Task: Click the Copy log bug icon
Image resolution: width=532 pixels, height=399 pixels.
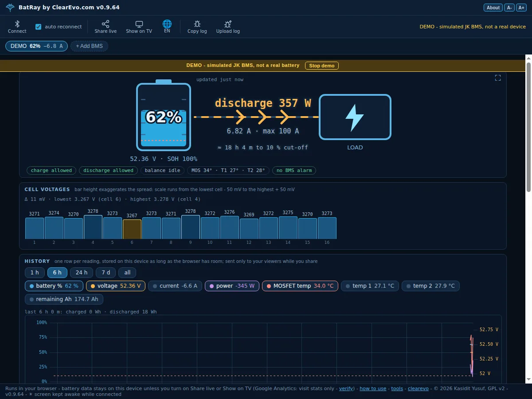Action: [197, 24]
